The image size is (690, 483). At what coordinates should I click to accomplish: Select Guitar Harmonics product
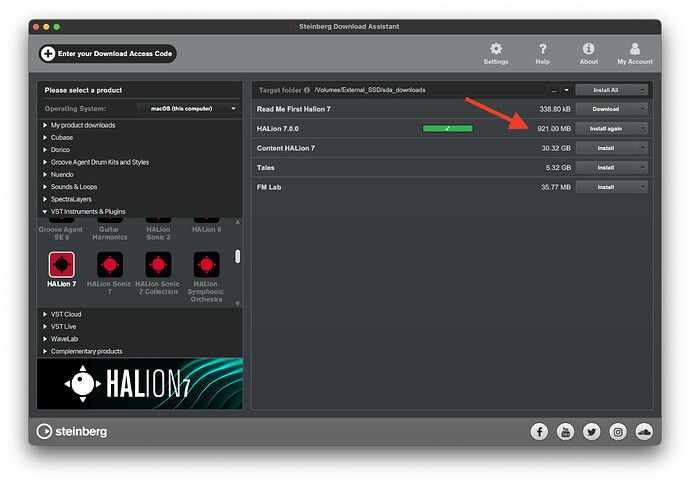coord(110,229)
